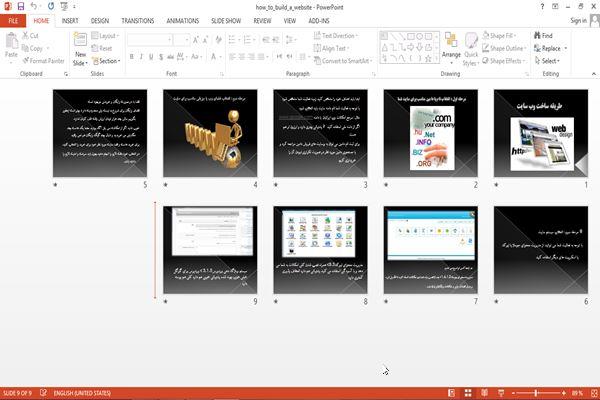The width and height of the screenshot is (600, 400).
Task: Toggle Bold formatting
Action: click(131, 57)
